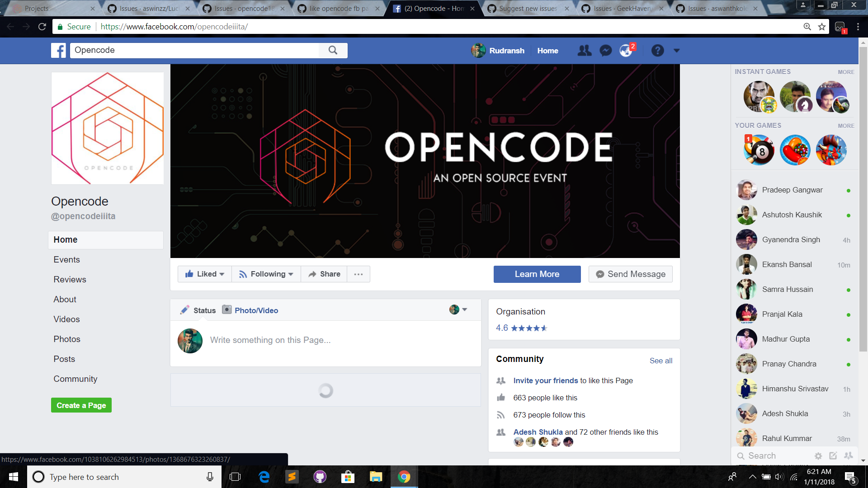Select Events in the left sidebar
The height and width of the screenshot is (488, 868).
click(66, 259)
